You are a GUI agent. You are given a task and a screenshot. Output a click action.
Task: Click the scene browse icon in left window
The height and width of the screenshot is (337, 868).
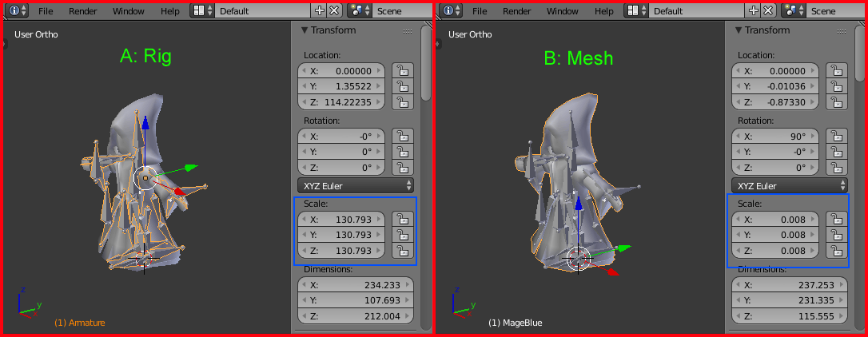pos(359,10)
